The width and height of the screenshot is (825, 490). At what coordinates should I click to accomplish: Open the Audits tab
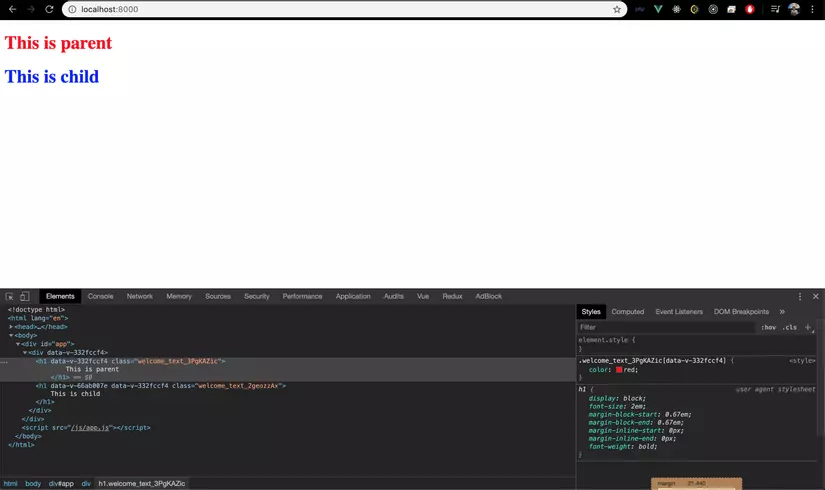(x=394, y=296)
